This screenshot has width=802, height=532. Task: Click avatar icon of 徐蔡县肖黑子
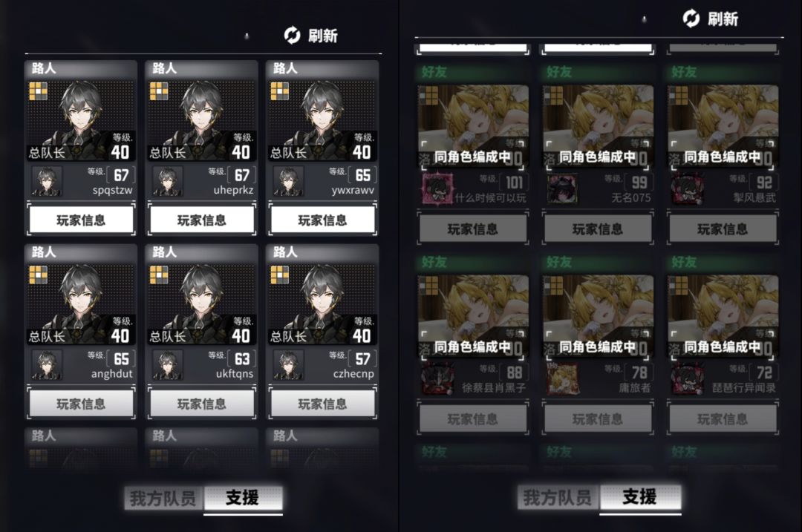437,378
